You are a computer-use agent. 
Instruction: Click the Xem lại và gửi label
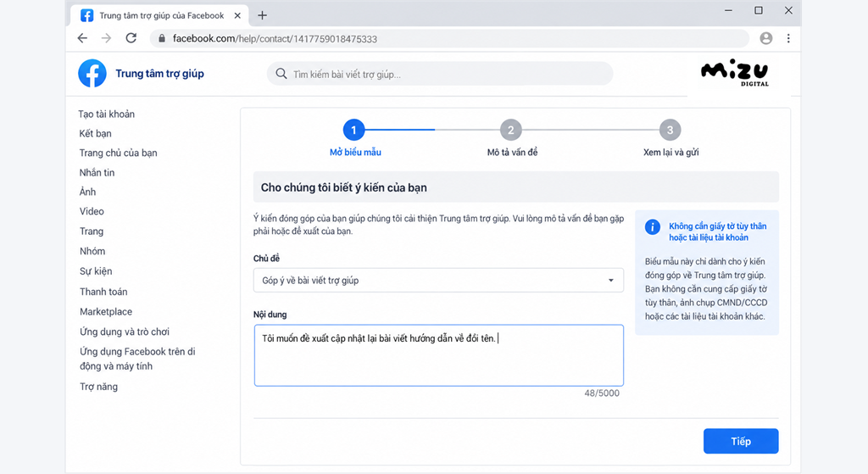671,153
